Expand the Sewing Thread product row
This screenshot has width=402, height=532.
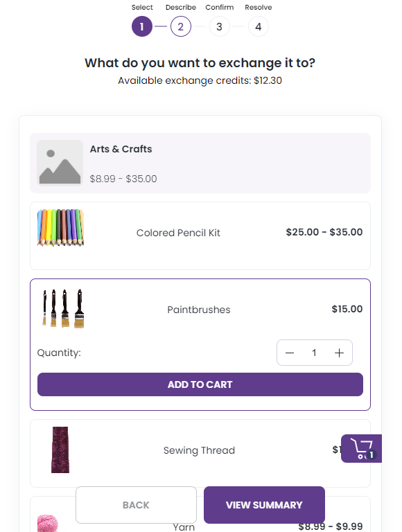(x=200, y=453)
